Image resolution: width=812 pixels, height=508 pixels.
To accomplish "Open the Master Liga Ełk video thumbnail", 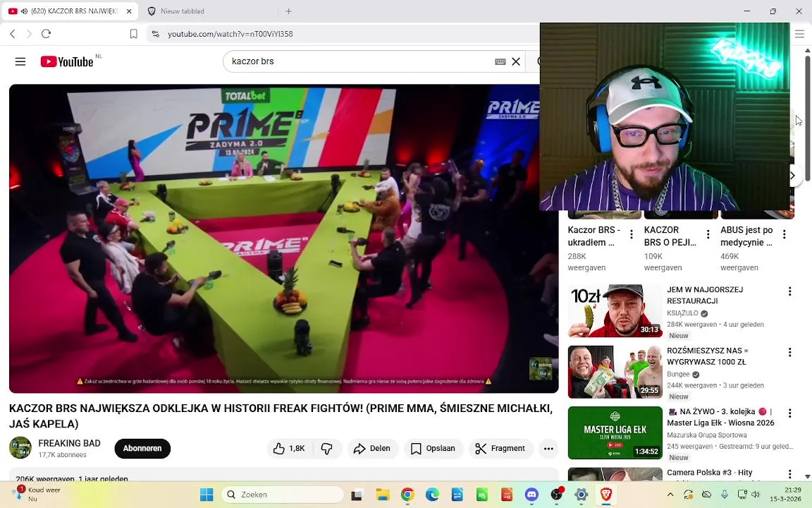I will pos(615,433).
